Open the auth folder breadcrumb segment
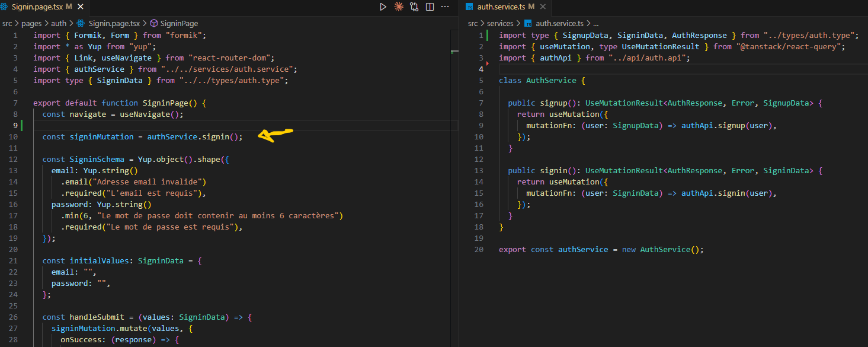Screen dimensions: 868x347 [59, 24]
